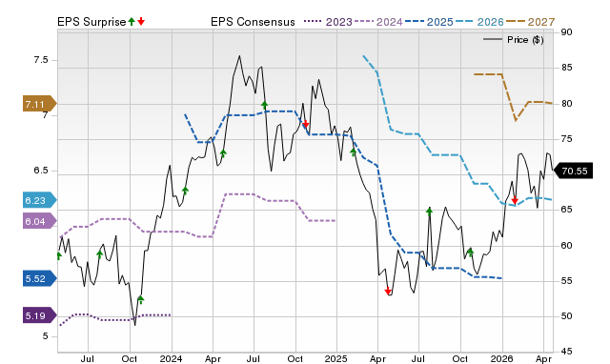Click the 70.55 current price tag
The height and width of the screenshot is (364, 610).
tap(574, 172)
